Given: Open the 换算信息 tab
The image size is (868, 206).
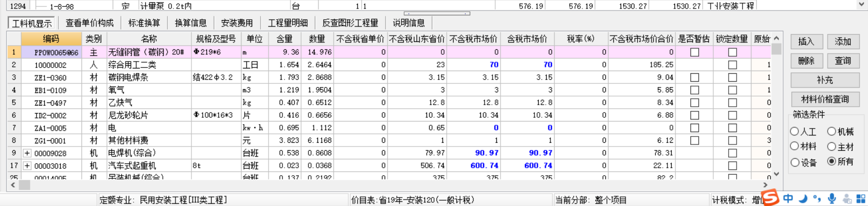Looking at the screenshot, I should 190,23.
